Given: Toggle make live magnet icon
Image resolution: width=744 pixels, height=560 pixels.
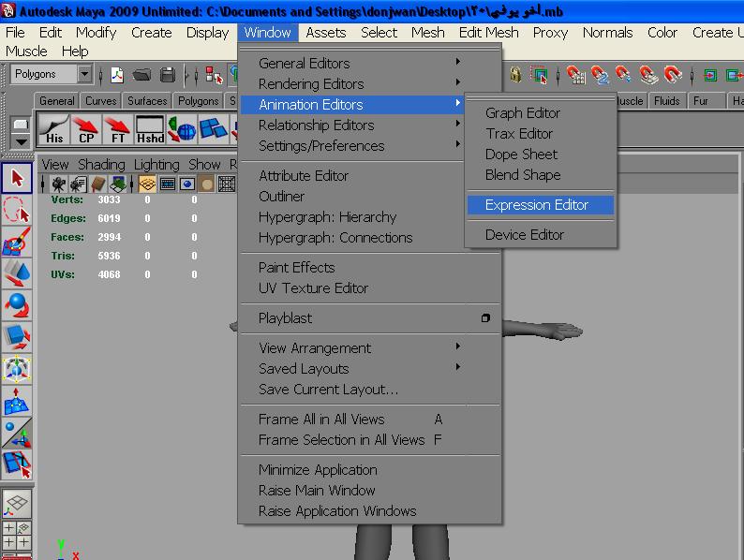Looking at the screenshot, I should point(672,74).
